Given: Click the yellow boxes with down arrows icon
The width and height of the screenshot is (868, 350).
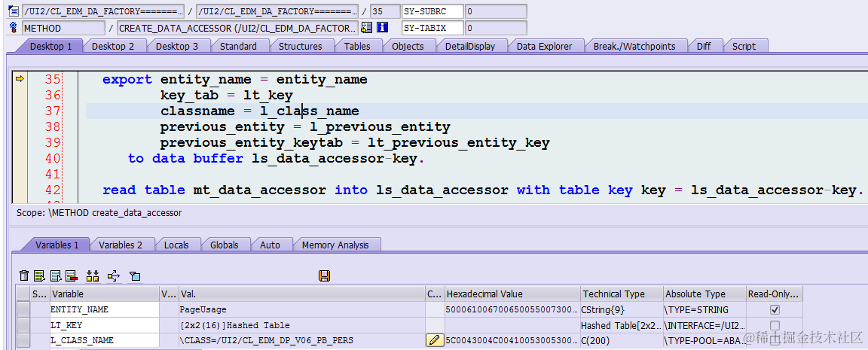Looking at the screenshot, I should (93, 275).
